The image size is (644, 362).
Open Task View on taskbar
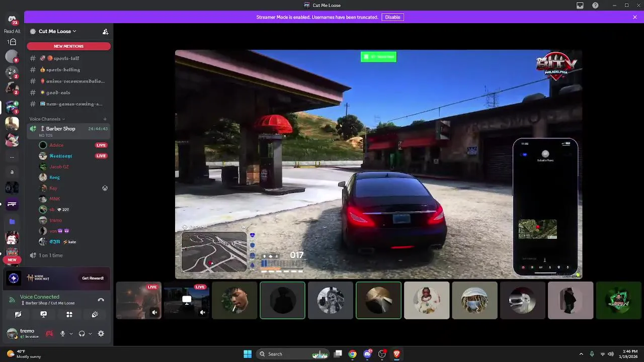coord(338,354)
